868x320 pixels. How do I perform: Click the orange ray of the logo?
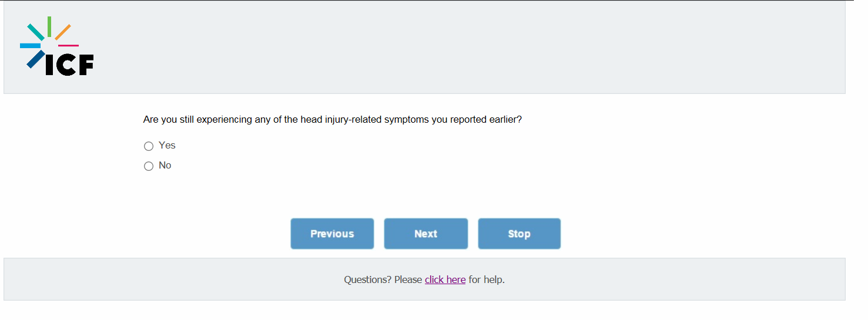(x=63, y=32)
